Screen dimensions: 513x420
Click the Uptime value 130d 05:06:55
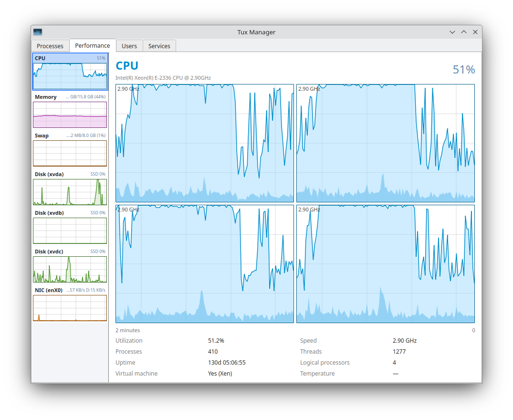[x=227, y=362]
